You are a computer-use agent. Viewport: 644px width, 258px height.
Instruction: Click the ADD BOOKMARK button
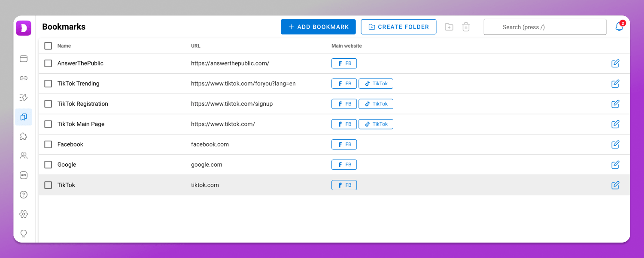tap(318, 27)
